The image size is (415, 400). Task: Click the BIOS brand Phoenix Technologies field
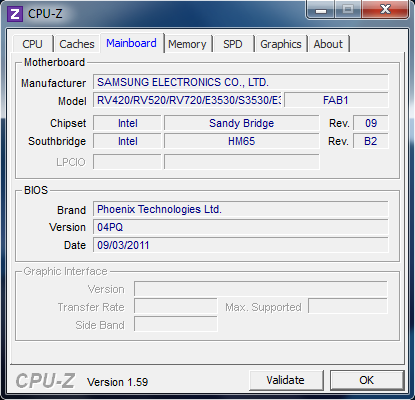click(241, 209)
